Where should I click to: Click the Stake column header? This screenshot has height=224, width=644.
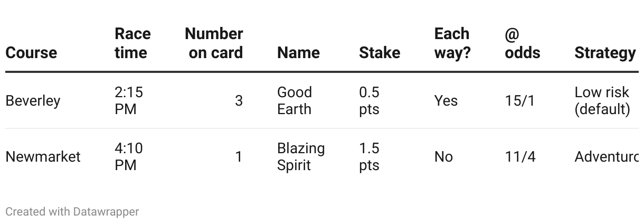tap(380, 53)
